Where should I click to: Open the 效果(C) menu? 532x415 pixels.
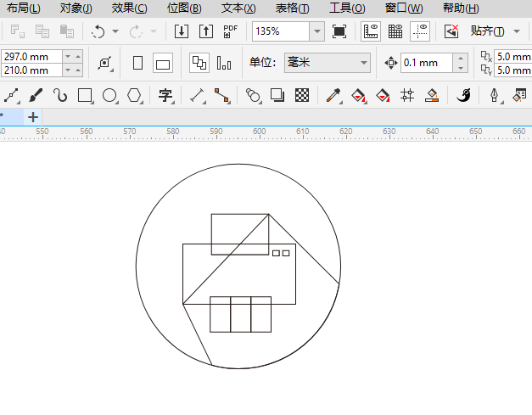coord(129,8)
